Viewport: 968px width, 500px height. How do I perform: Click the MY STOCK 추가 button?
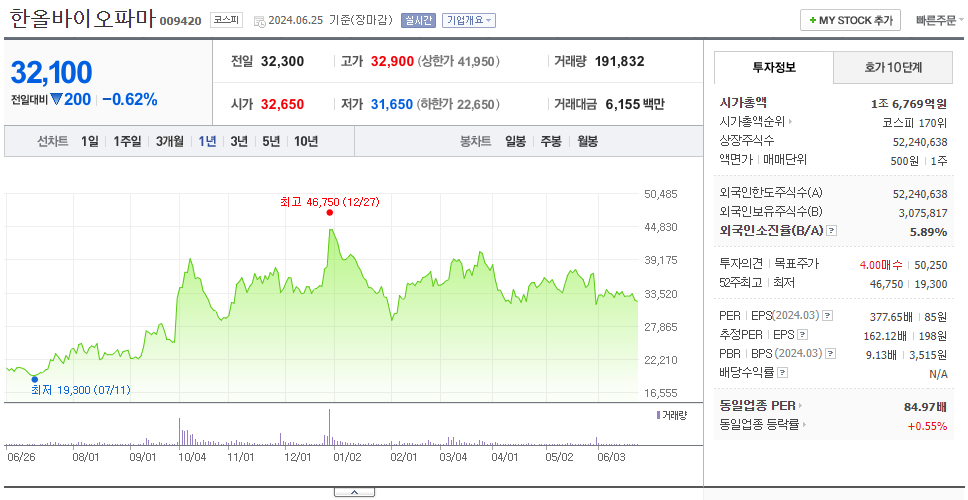click(851, 20)
